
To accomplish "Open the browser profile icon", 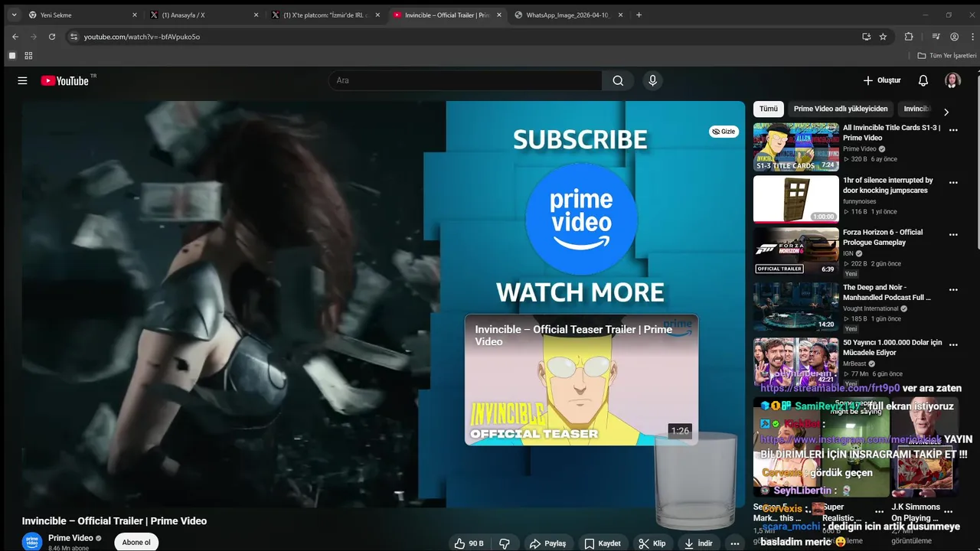I will point(954,36).
